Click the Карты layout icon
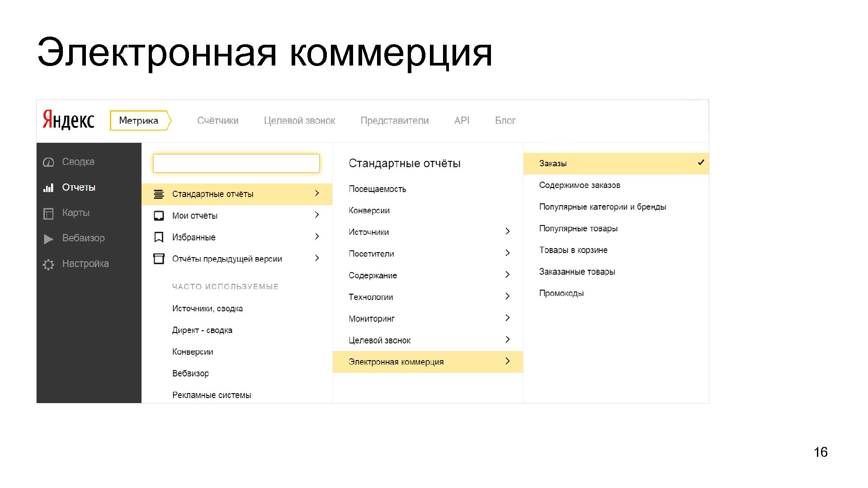The width and height of the screenshot is (868, 488). (x=48, y=213)
